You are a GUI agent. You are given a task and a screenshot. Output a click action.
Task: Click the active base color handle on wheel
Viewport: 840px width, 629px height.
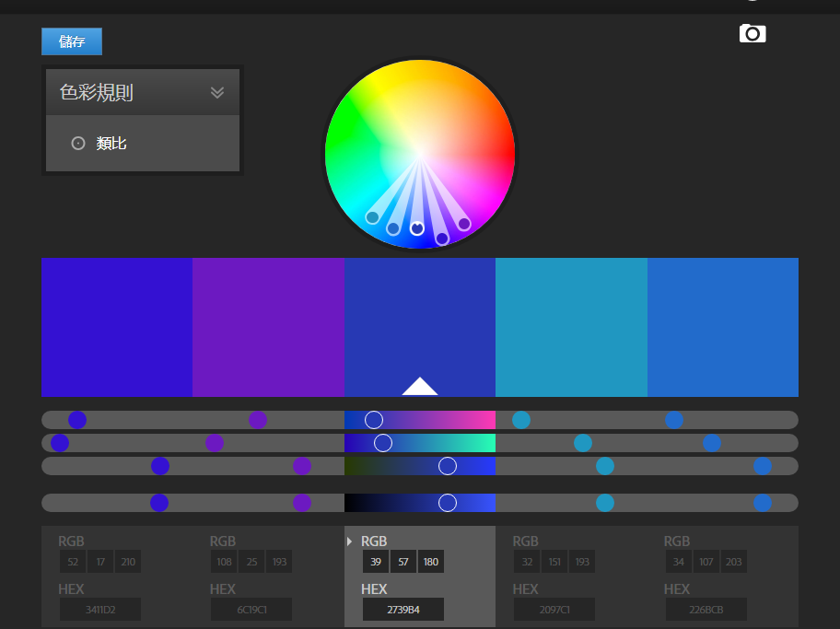click(x=417, y=228)
